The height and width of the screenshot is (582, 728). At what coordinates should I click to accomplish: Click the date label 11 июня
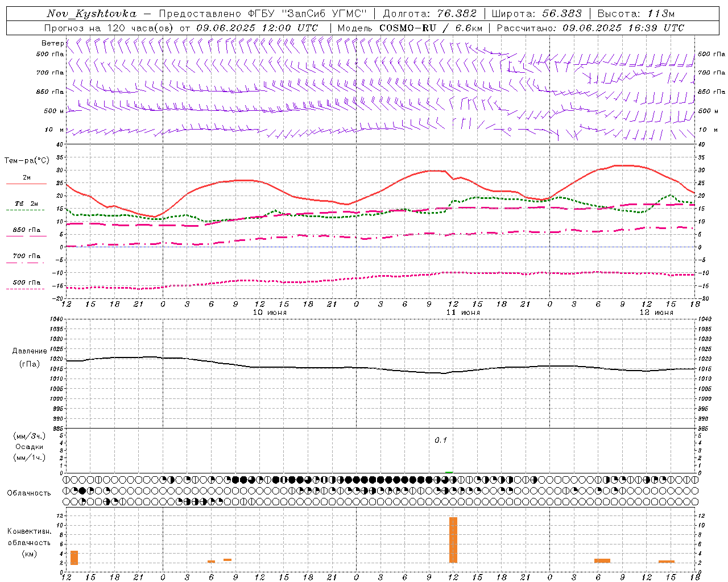click(x=463, y=313)
